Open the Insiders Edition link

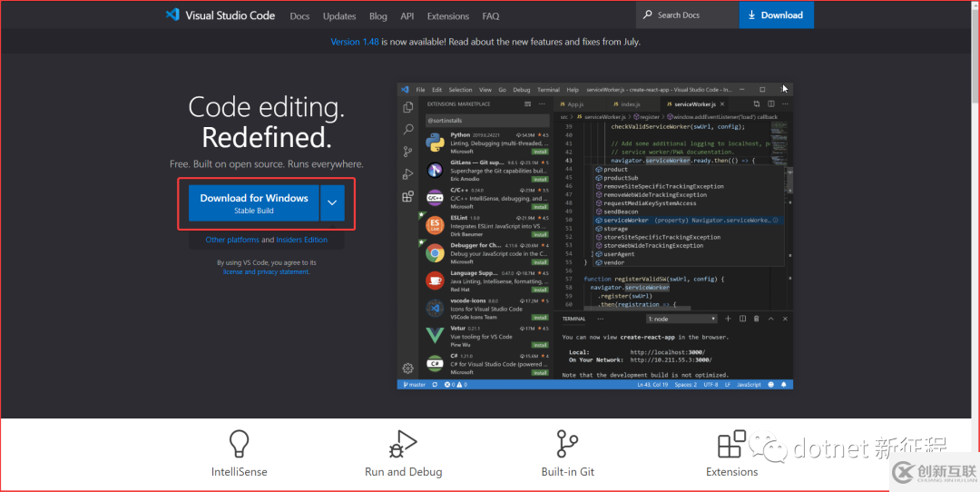click(302, 240)
